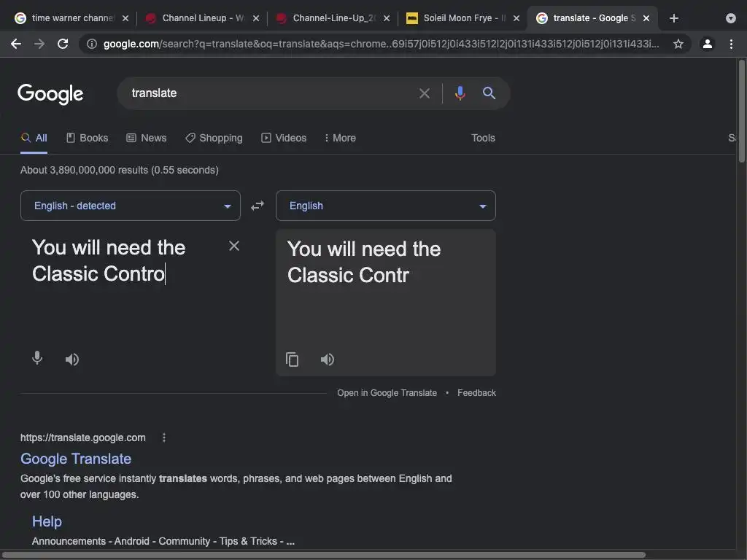Go to the Google logo homepage
This screenshot has width=747, height=560.
[50, 94]
